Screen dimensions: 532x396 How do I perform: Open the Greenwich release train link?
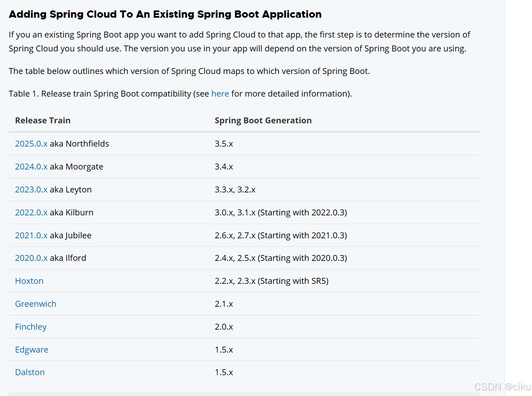[36, 304]
